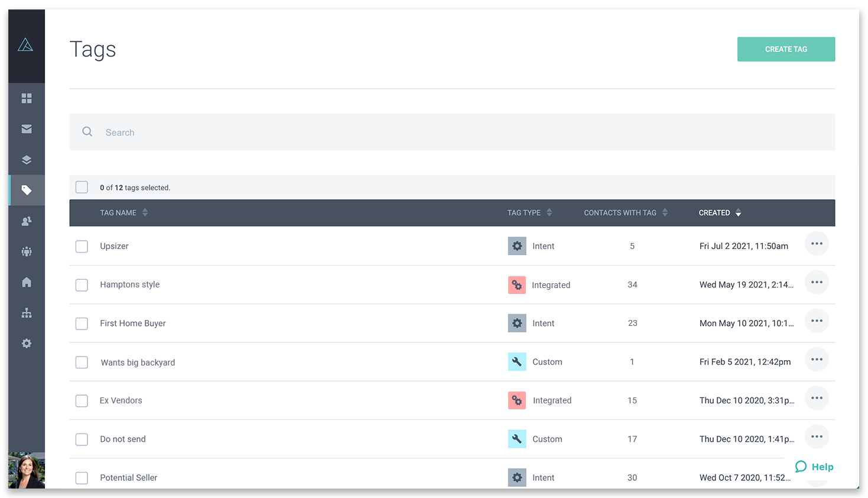
Task: Click the Create Tag button
Action: 786,49
